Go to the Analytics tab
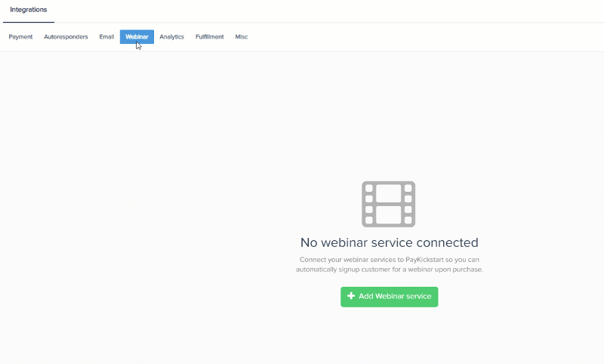 coord(172,37)
